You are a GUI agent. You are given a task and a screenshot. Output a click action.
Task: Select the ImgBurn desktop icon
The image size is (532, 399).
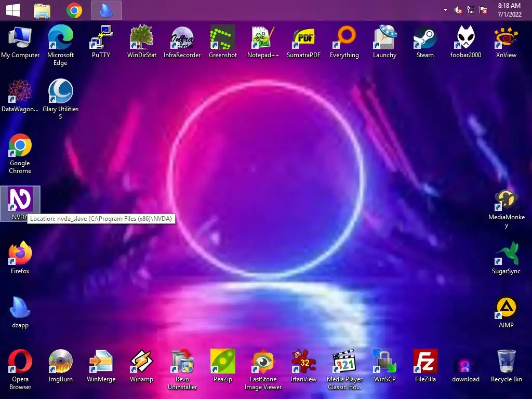(60, 366)
